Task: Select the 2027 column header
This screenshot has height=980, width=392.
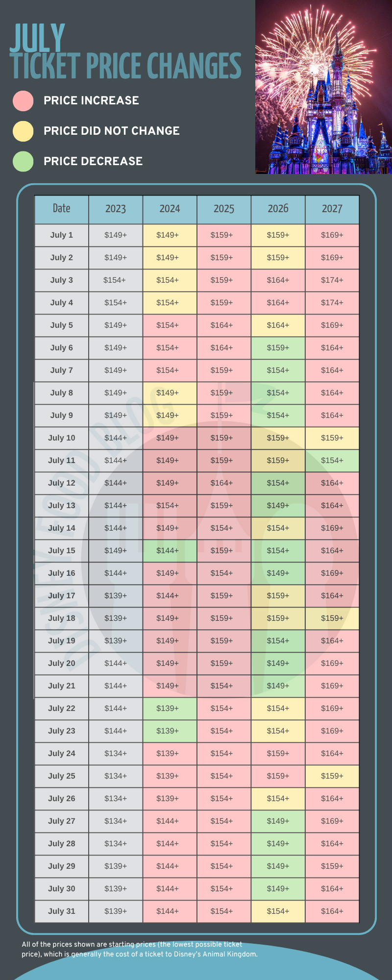Action: click(332, 209)
